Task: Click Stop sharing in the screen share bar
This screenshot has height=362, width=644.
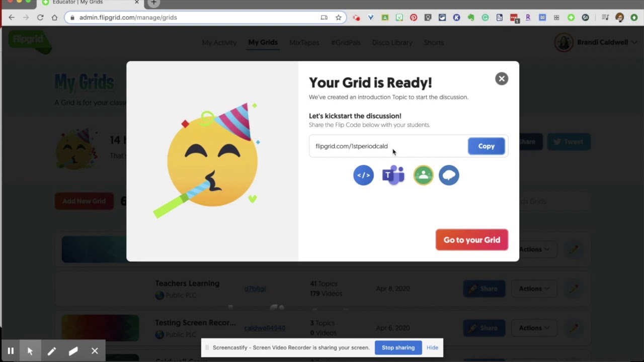Action: pyautogui.click(x=398, y=347)
